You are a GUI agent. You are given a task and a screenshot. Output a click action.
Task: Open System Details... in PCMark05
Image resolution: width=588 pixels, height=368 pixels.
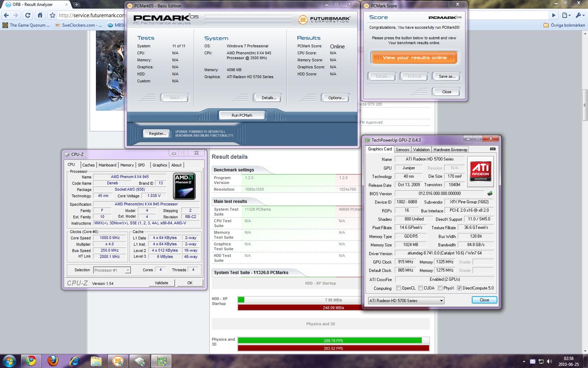269,98
